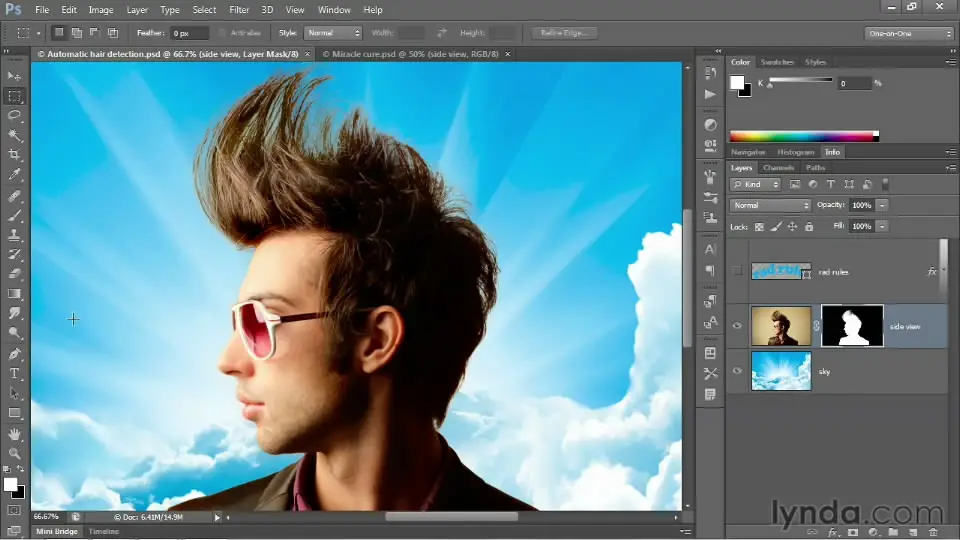Hide the sky layer
This screenshot has width=960, height=540.
(x=738, y=371)
